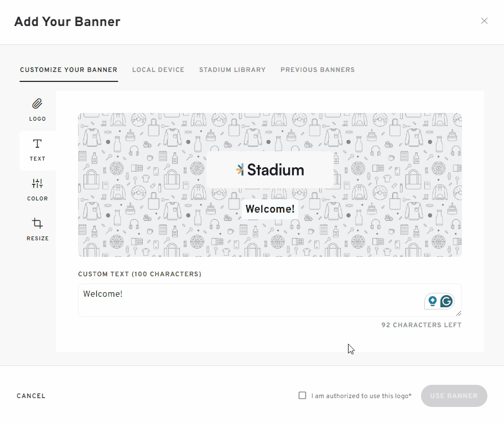Click the Use Banner button
The height and width of the screenshot is (423, 504).
(454, 396)
